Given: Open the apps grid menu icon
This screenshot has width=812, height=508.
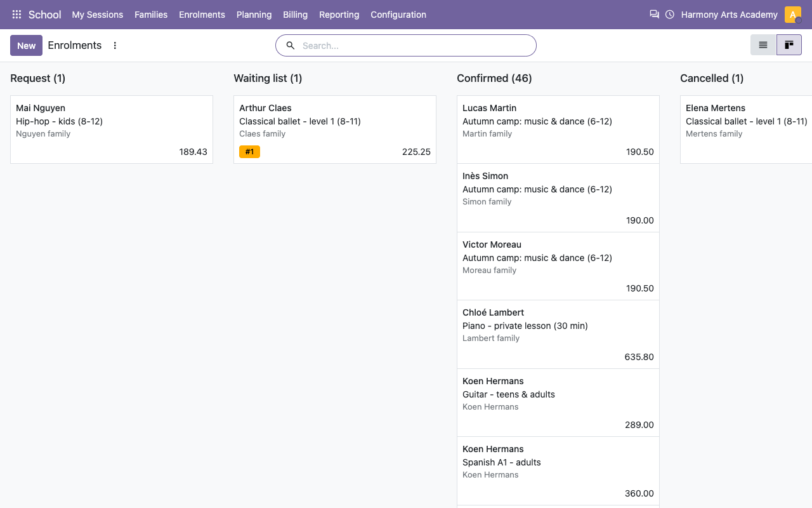Looking at the screenshot, I should [16, 15].
